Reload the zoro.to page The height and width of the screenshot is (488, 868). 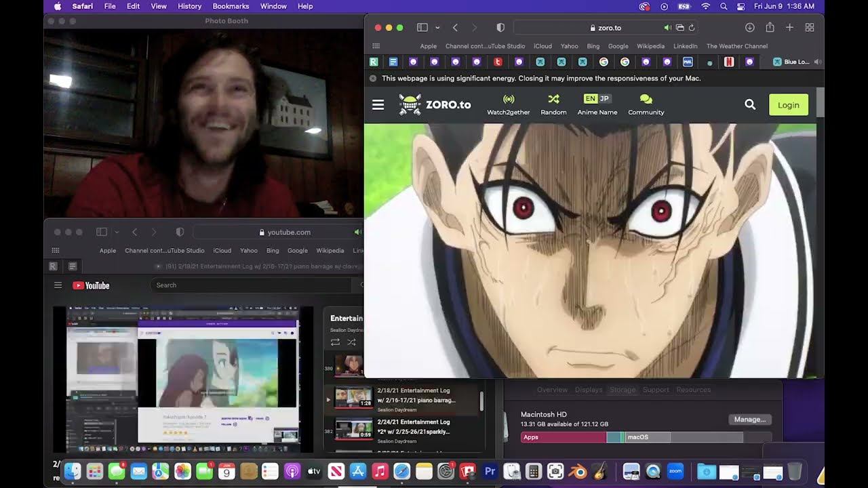(691, 28)
